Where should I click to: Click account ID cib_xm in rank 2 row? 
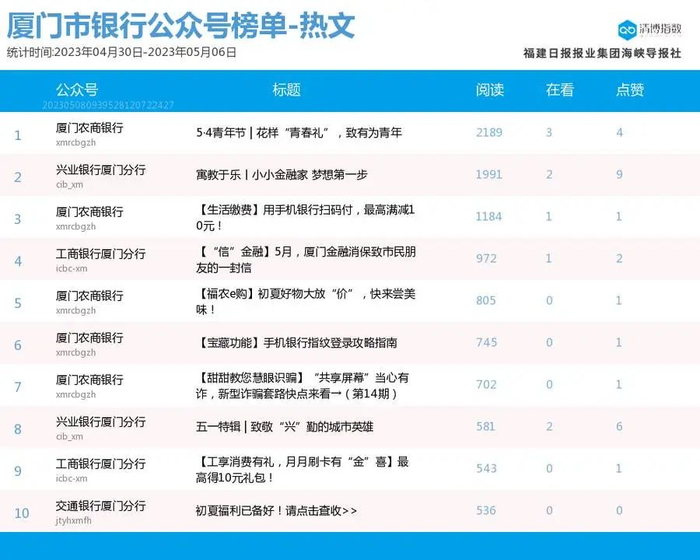coord(70,184)
